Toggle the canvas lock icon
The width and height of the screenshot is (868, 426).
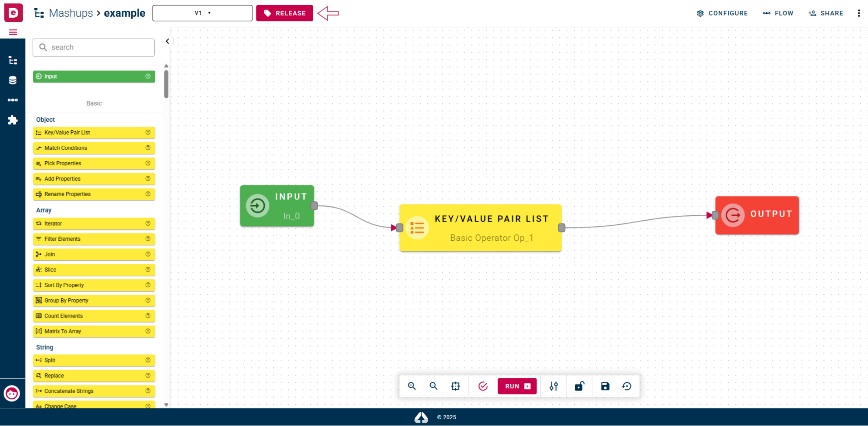point(579,386)
